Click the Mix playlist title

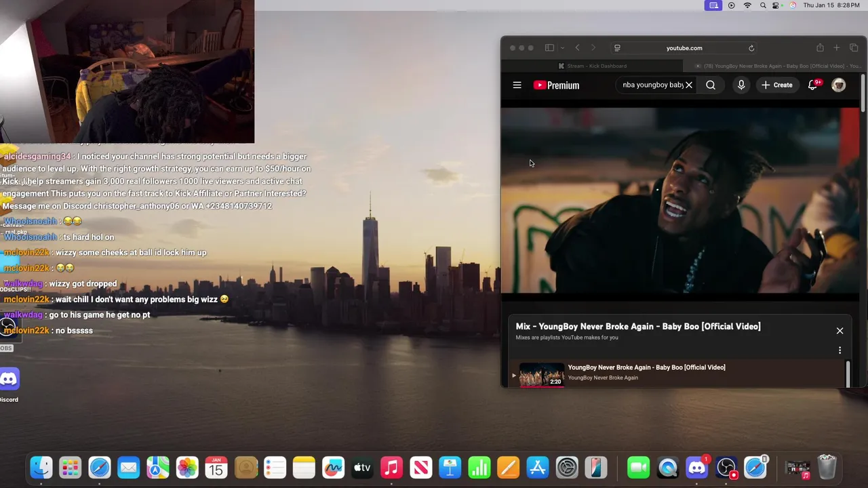click(x=638, y=327)
